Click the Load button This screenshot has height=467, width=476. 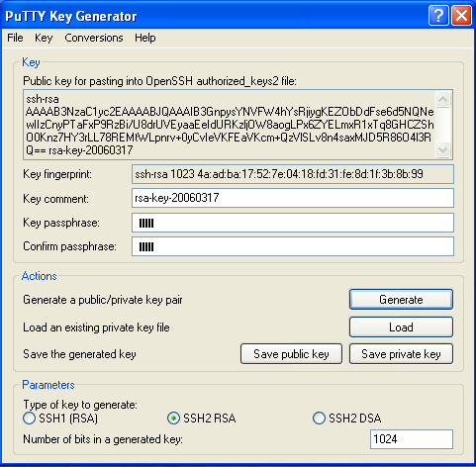point(401,327)
